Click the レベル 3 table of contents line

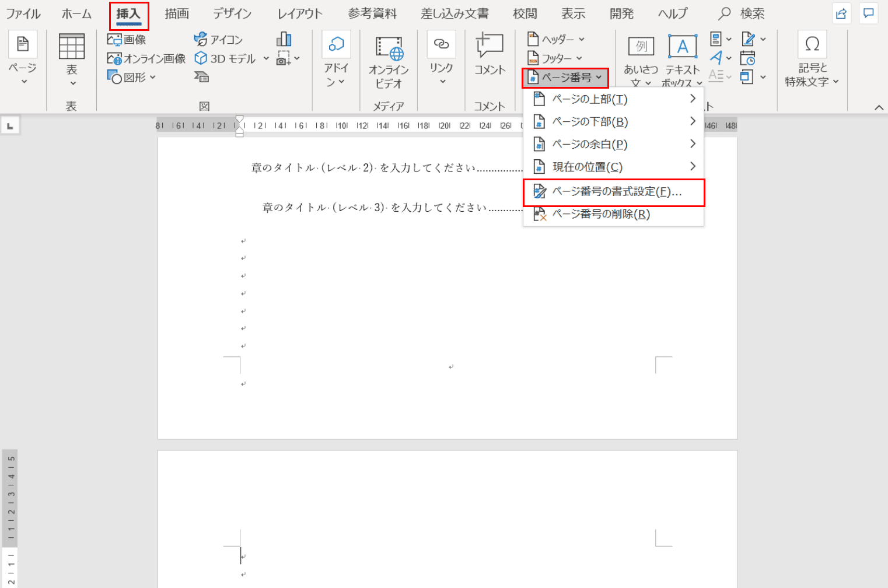pyautogui.click(x=393, y=208)
